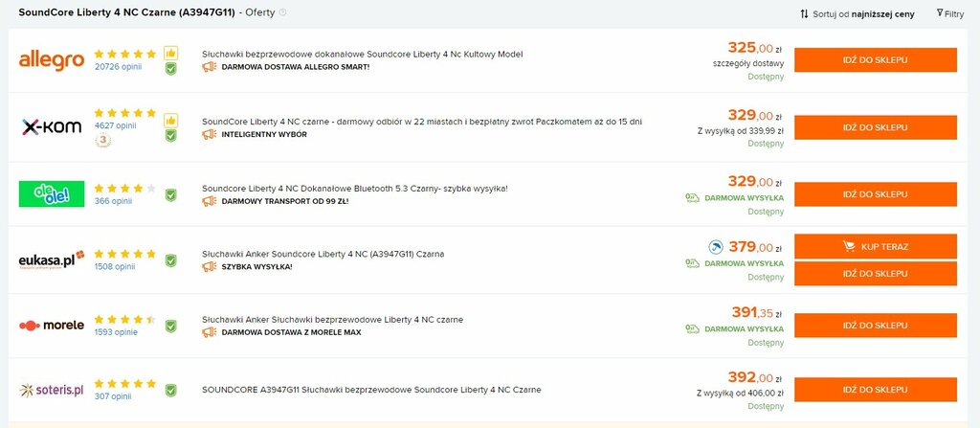Open morele offer Słuchawki Anker bezprzewodowe title

click(x=332, y=320)
